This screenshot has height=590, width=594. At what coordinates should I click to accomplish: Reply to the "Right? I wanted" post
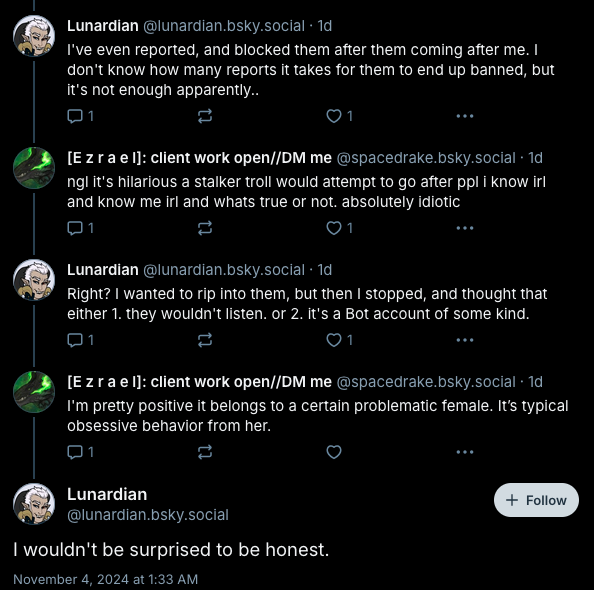click(x=80, y=340)
